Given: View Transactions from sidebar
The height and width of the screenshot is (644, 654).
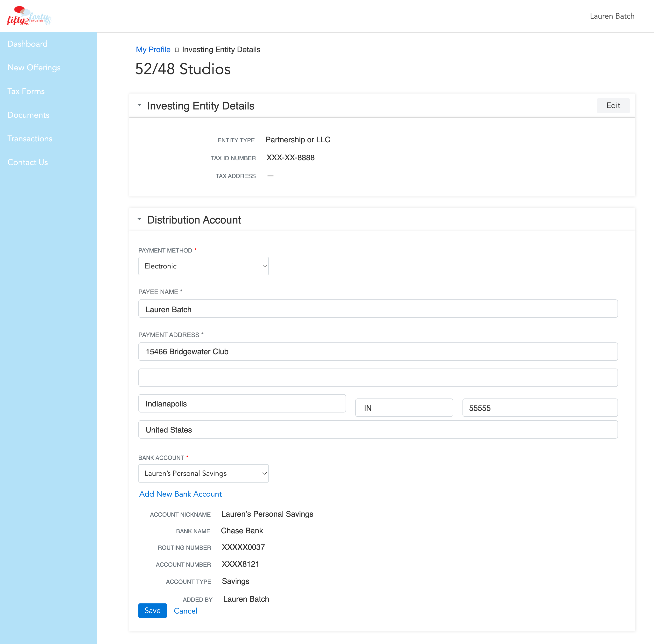Looking at the screenshot, I should click(x=30, y=139).
